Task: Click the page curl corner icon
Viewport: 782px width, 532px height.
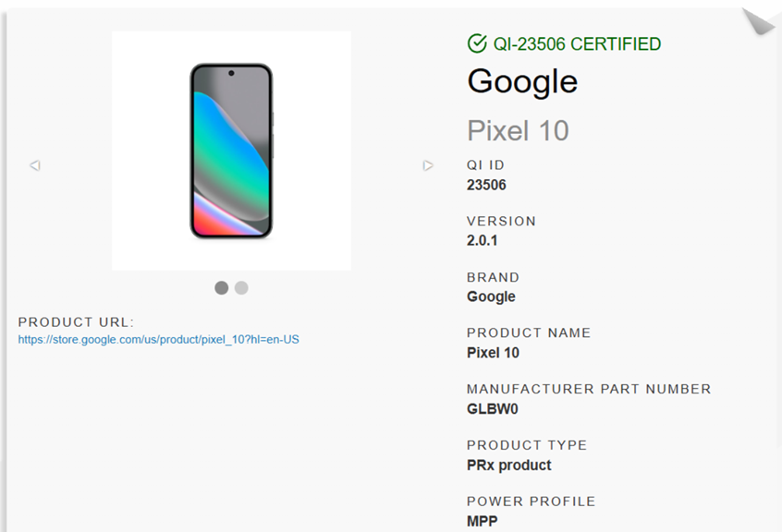Action: tap(759, 21)
